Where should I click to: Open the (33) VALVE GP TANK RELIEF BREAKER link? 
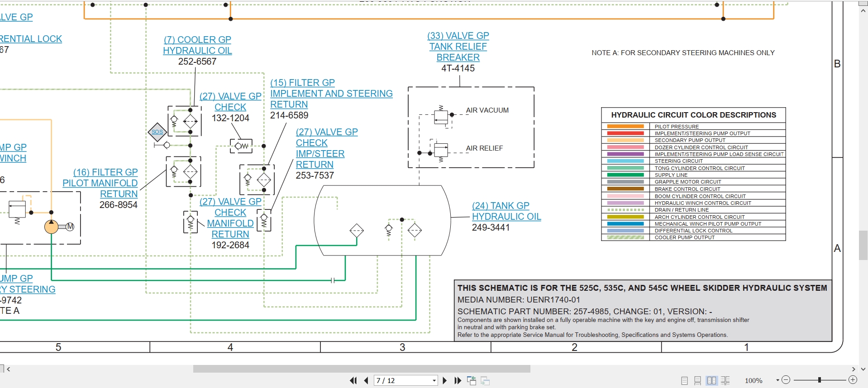pos(458,47)
